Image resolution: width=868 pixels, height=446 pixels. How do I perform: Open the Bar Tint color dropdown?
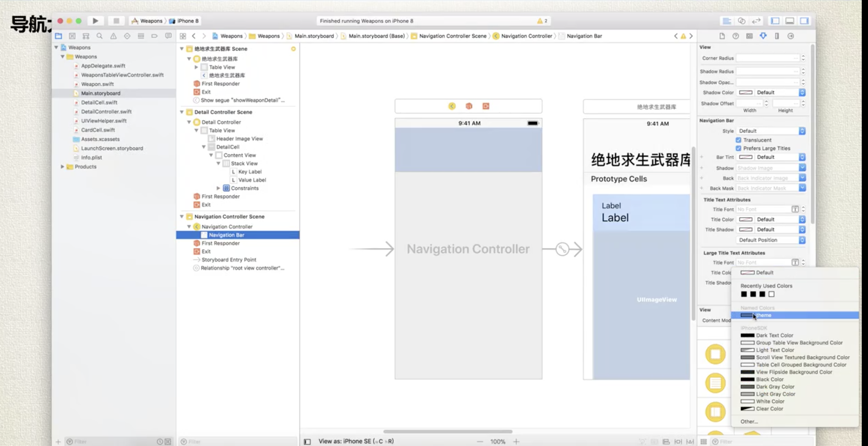coord(802,157)
